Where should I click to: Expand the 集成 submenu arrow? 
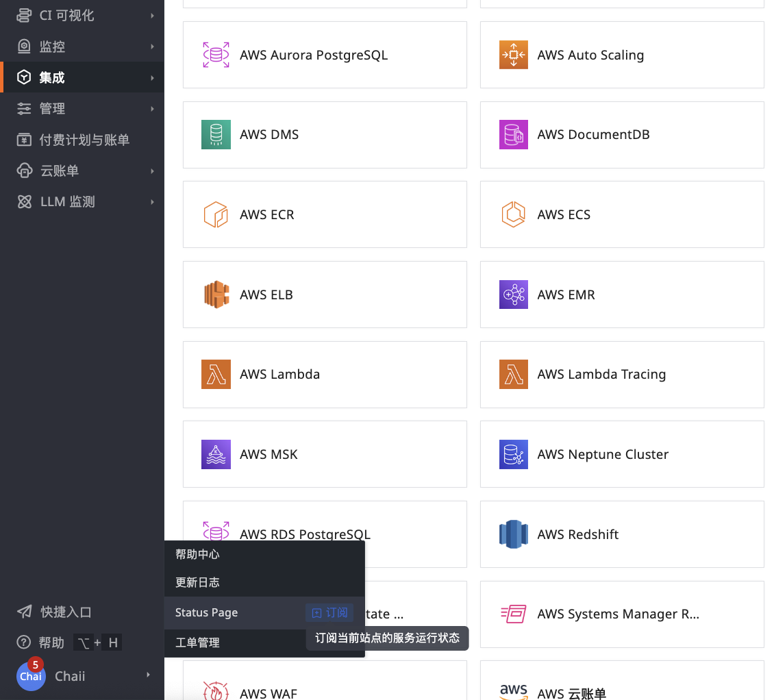pyautogui.click(x=152, y=77)
